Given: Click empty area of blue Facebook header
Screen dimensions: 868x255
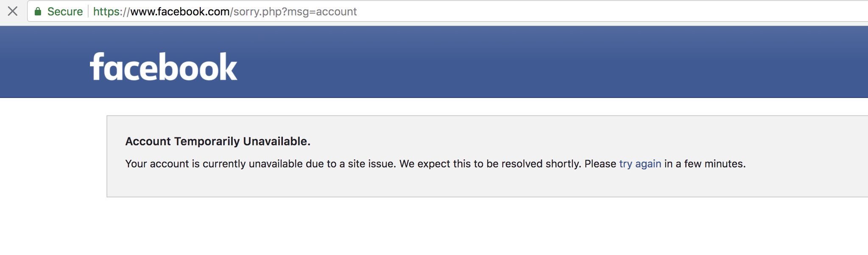Looking at the screenshot, I should (551, 62).
